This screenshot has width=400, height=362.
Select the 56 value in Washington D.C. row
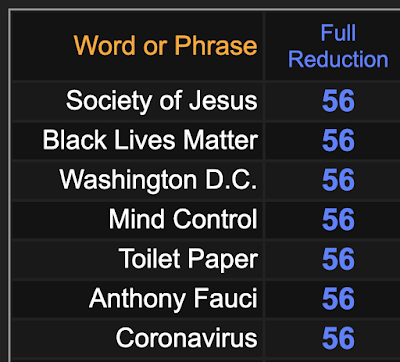click(338, 180)
